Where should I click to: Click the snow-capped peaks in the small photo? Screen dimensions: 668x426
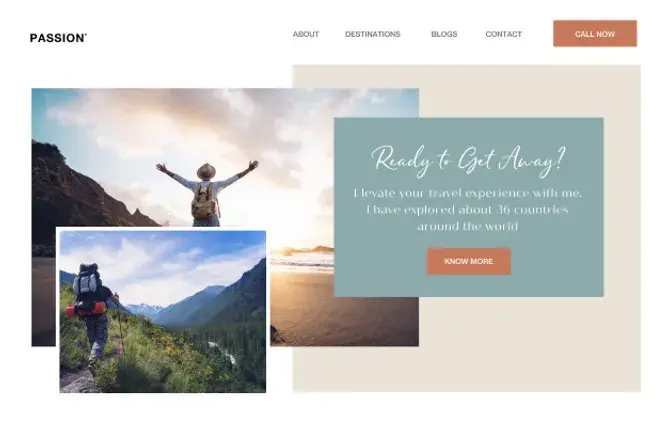(x=144, y=310)
